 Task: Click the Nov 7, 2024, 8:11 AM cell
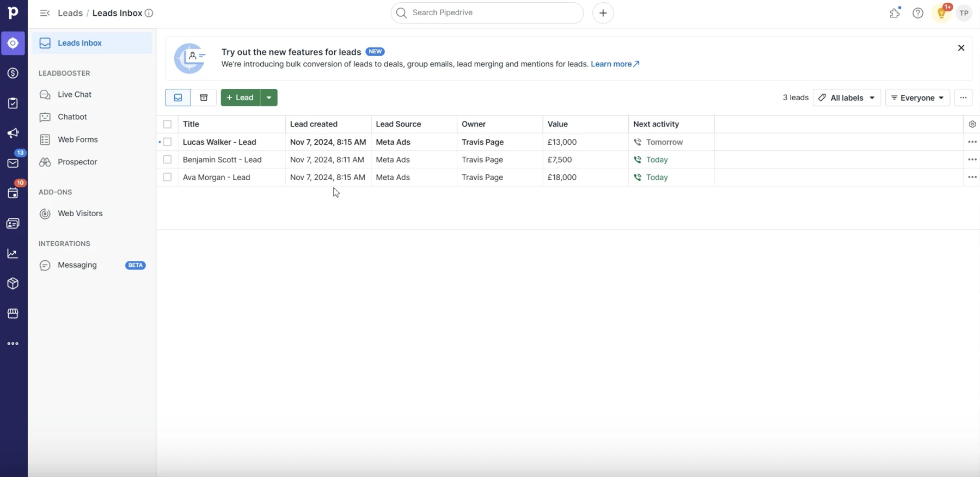pos(327,160)
